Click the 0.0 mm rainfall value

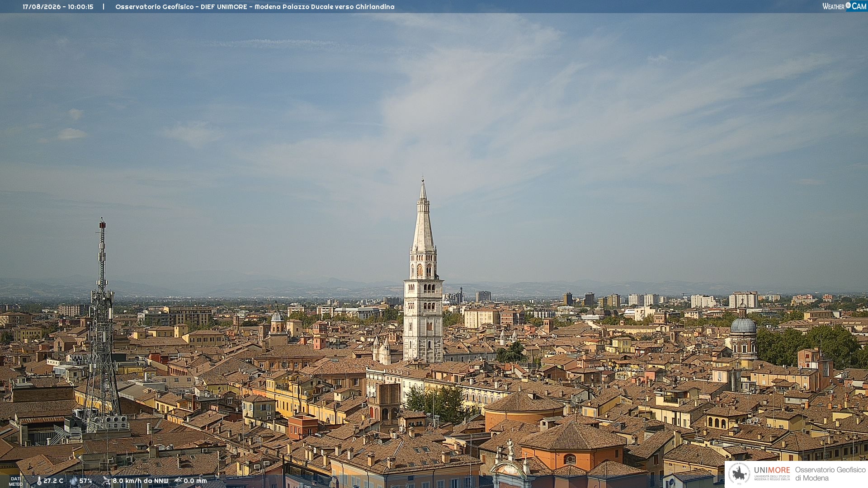point(195,481)
